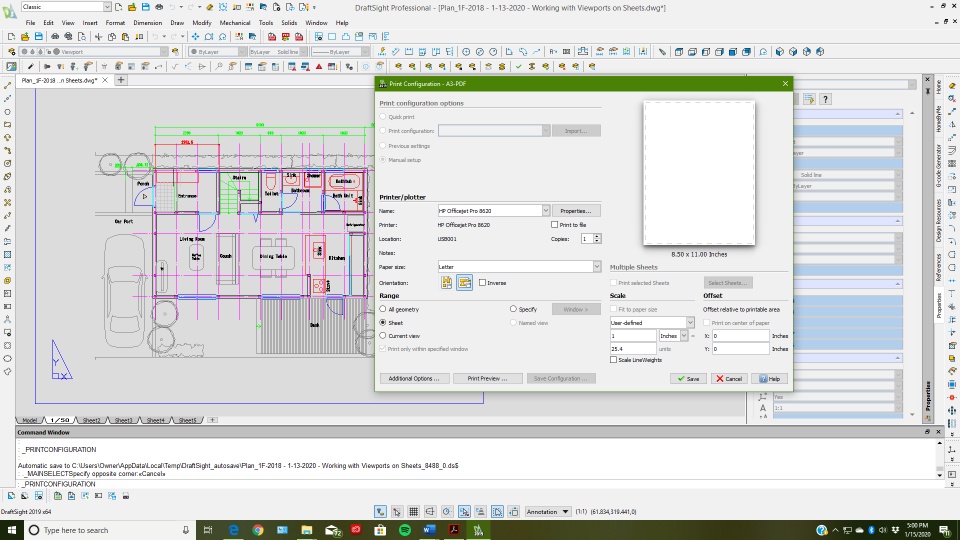960x540 pixels.
Task: Select the landscape orientation icon
Action: (464, 283)
